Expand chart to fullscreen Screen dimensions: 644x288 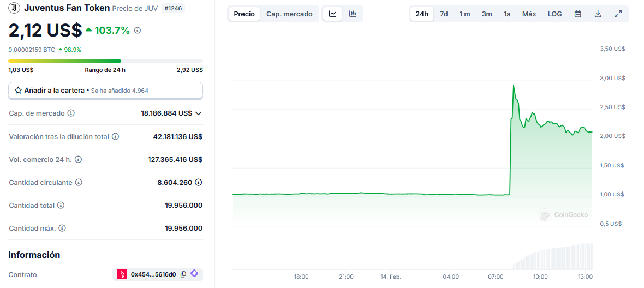[618, 14]
